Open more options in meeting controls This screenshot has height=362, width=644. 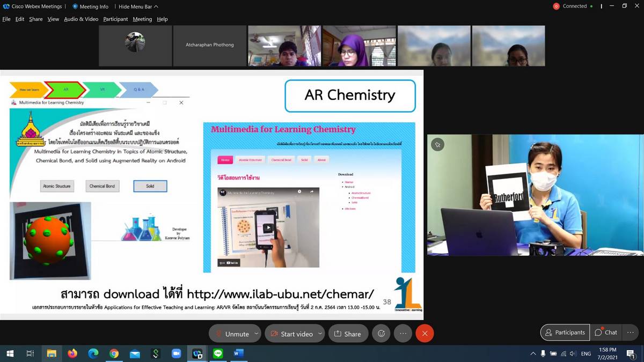403,334
